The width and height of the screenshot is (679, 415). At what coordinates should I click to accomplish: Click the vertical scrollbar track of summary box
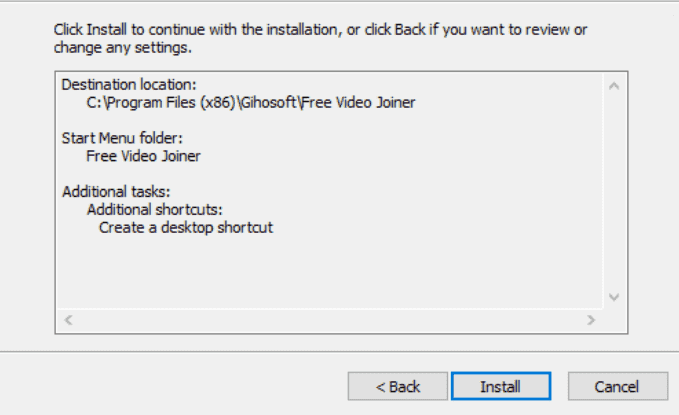[x=614, y=191]
